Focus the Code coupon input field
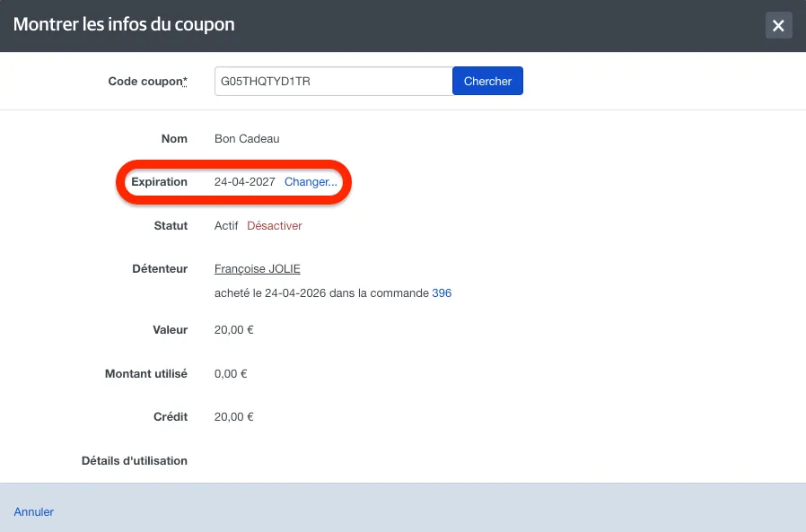 tap(334, 82)
